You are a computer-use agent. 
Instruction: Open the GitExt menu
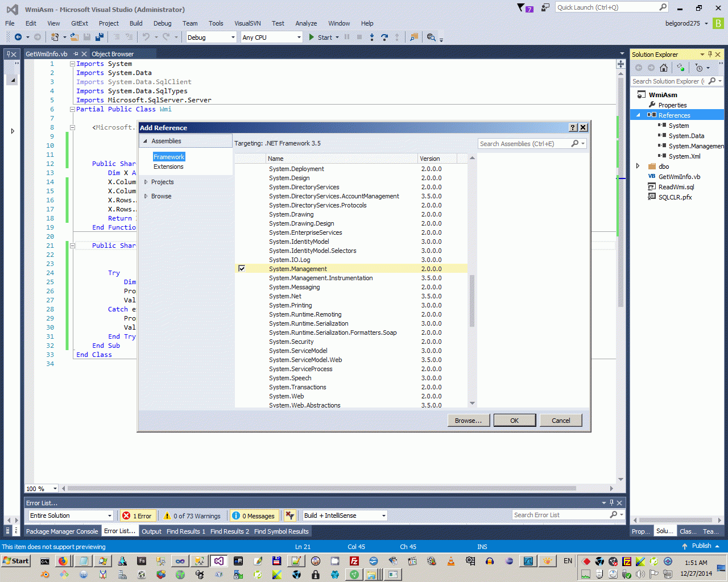80,23
